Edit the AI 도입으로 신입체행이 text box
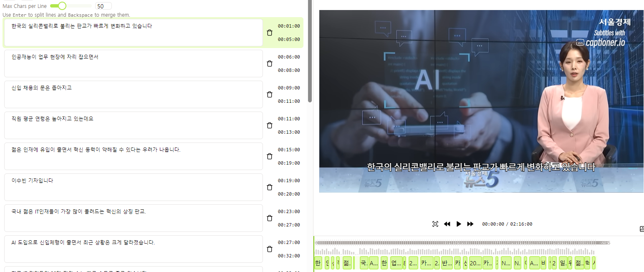This screenshot has width=644, height=272. tap(134, 249)
